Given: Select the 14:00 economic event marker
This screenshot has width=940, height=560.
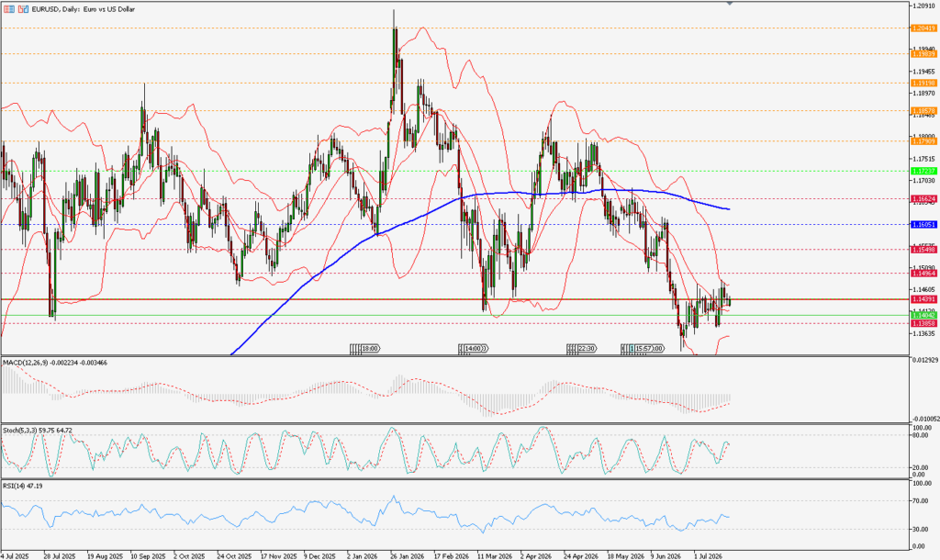Looking at the screenshot, I should pyautogui.click(x=475, y=348).
